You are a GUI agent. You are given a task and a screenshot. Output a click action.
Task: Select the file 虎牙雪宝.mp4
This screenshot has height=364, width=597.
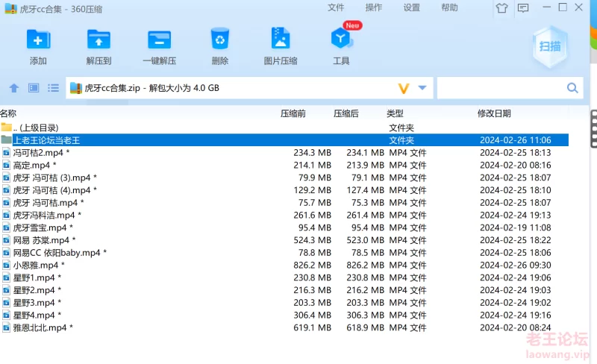(284, 228)
